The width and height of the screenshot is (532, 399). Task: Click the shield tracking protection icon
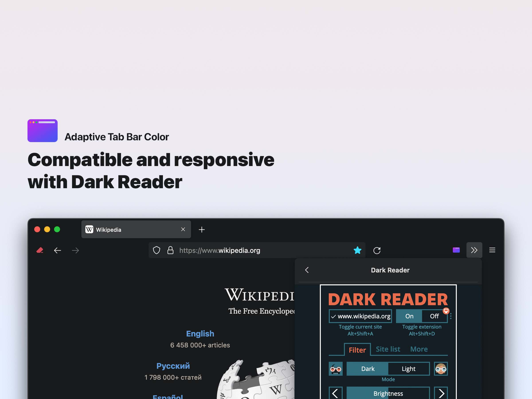point(156,250)
